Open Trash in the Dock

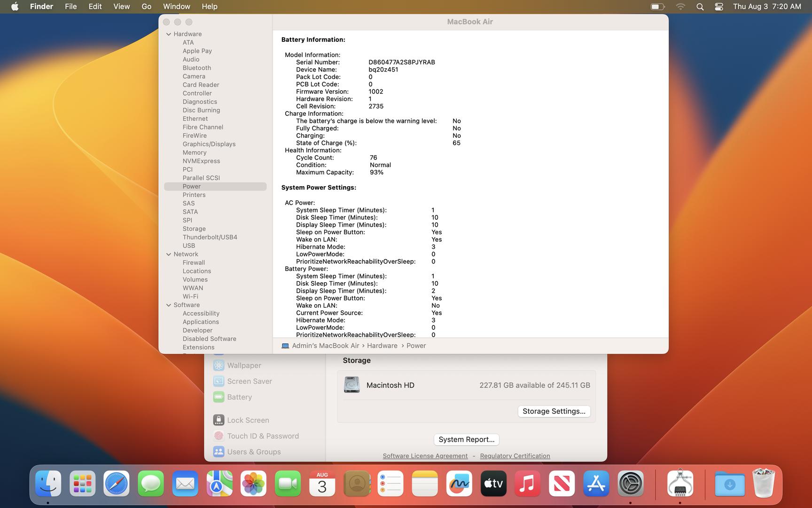point(764,483)
